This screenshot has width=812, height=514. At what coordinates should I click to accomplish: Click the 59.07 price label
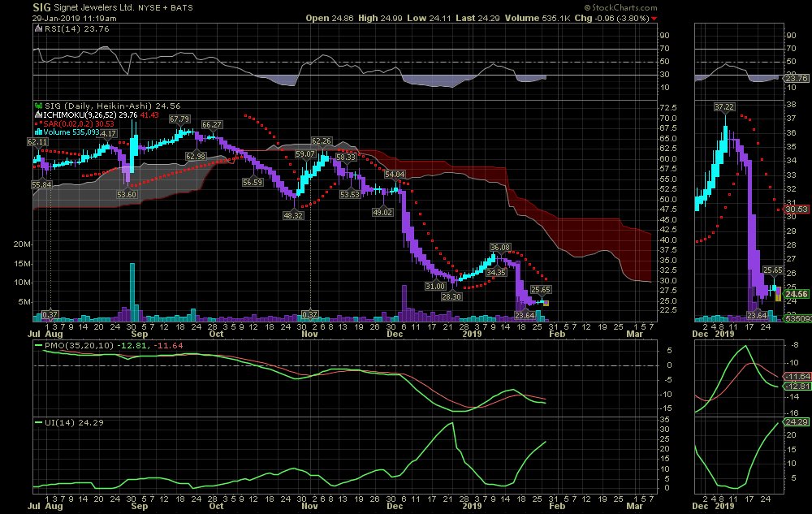click(305, 154)
